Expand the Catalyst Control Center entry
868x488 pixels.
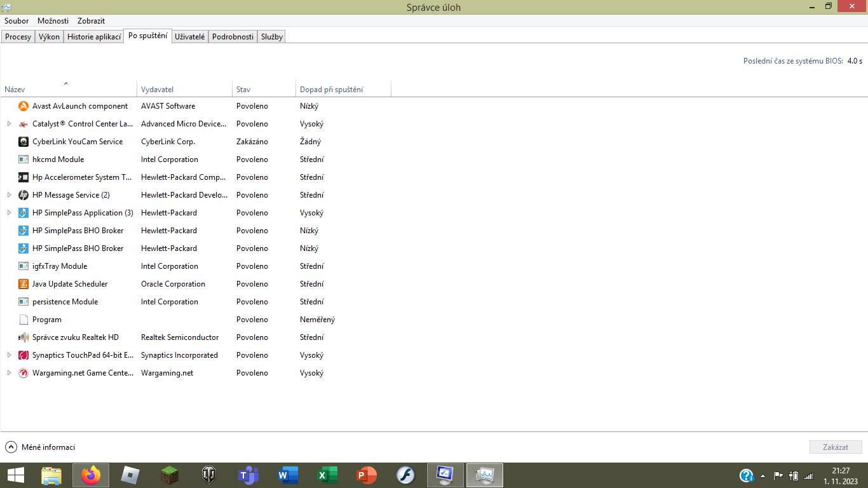9,124
